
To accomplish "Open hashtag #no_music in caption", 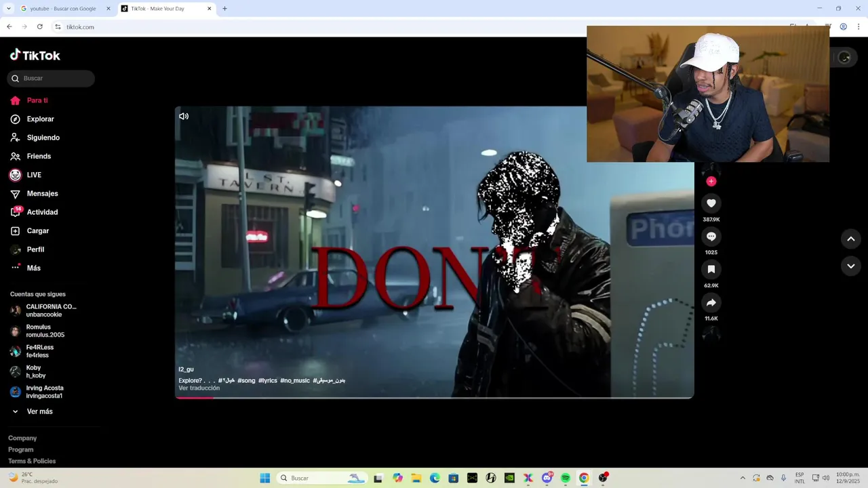I will [295, 381].
